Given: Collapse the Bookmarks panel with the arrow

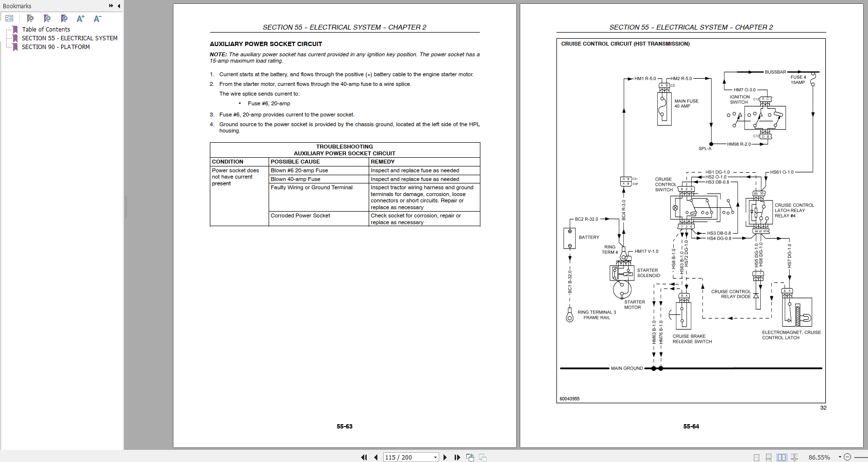Looking at the screenshot, I should (119, 6).
